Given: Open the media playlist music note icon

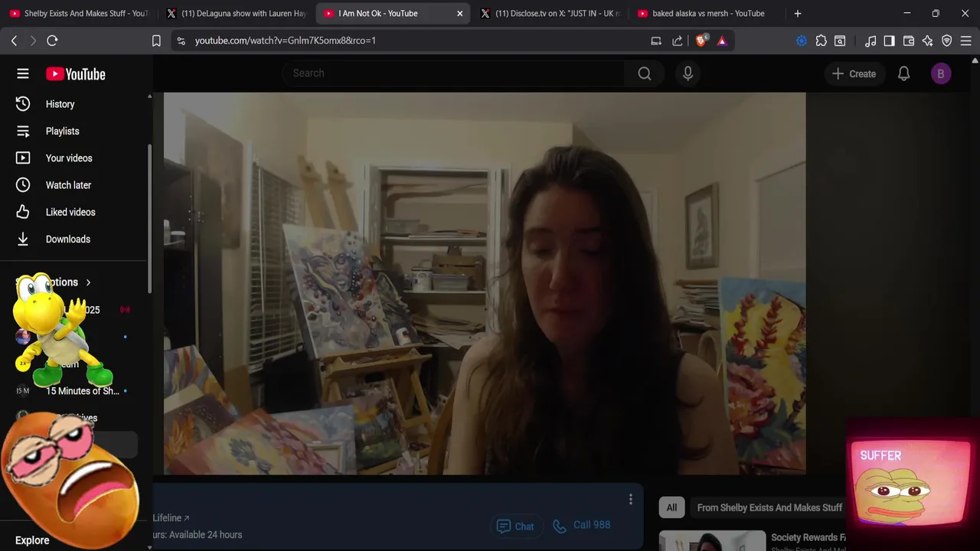Looking at the screenshot, I should [871, 41].
